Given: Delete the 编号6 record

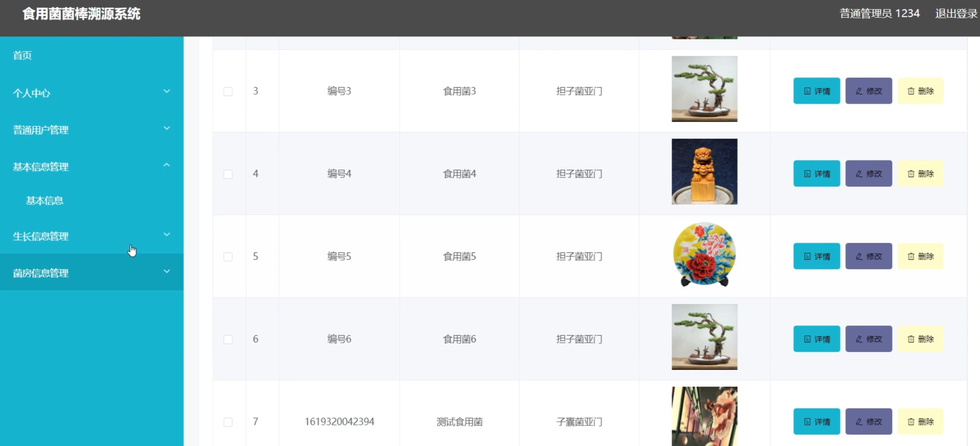Looking at the screenshot, I should (x=920, y=339).
